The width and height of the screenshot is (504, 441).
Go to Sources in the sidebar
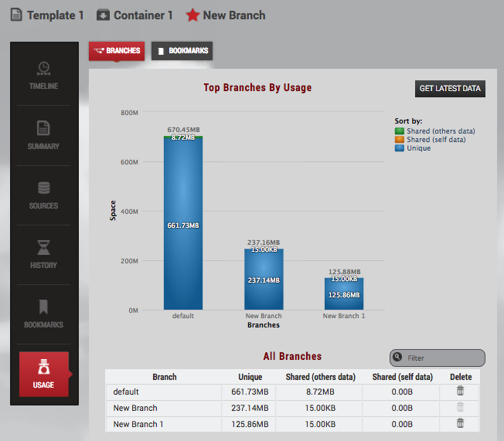tap(43, 194)
